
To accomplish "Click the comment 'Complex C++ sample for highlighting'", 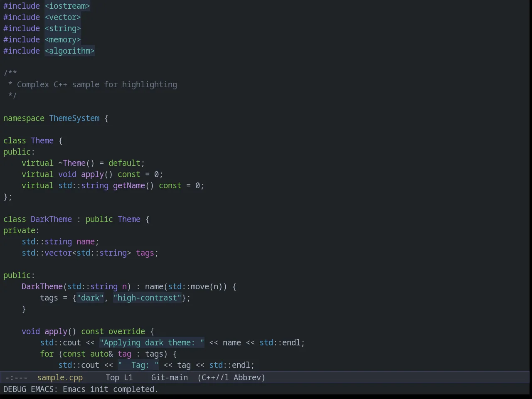I will point(97,84).
